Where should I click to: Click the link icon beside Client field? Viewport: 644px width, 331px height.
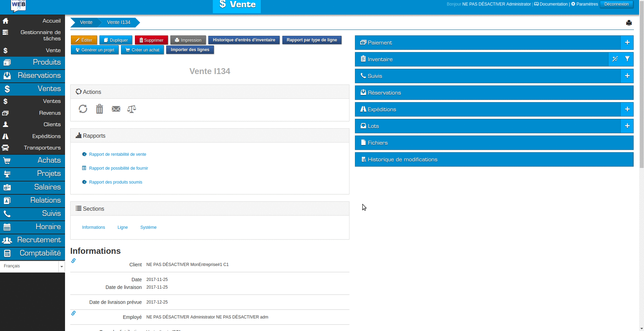(x=73, y=261)
